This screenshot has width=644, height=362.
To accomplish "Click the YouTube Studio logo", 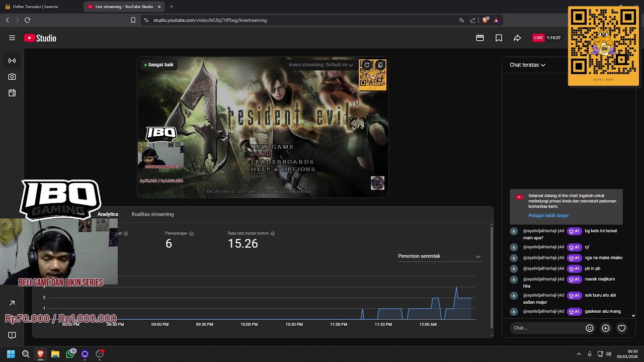I will (40, 38).
